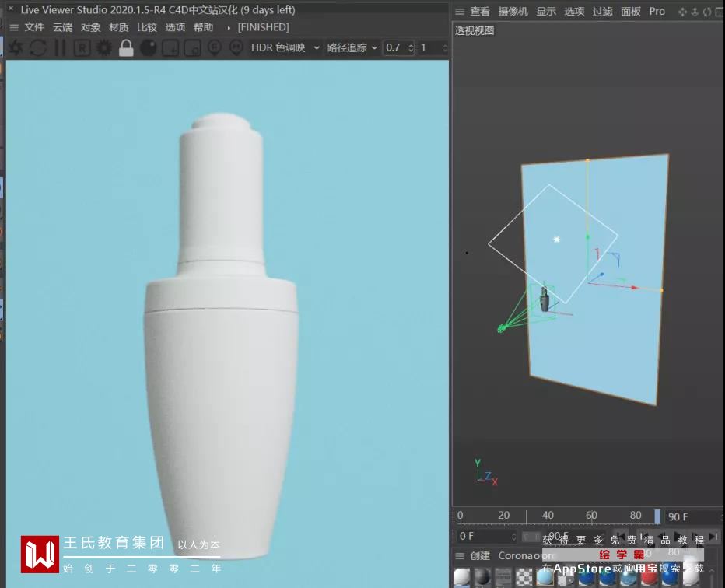725x588 pixels.
Task: Open the 比较 menu
Action: tap(147, 27)
